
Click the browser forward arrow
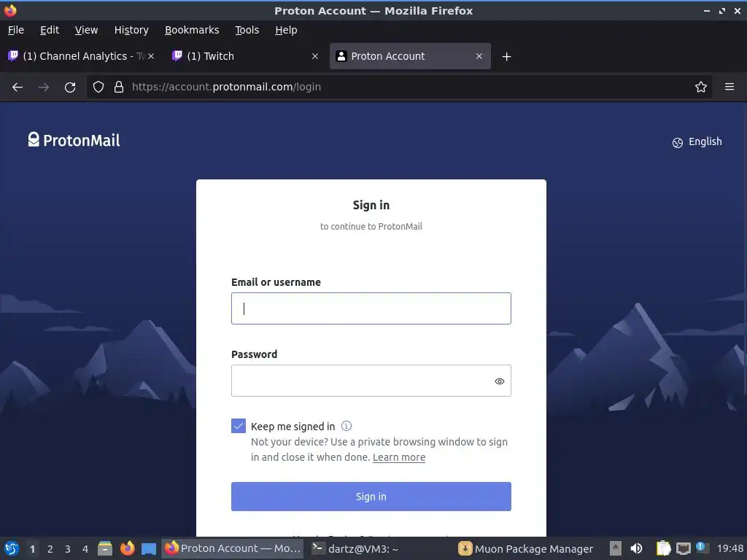point(43,87)
